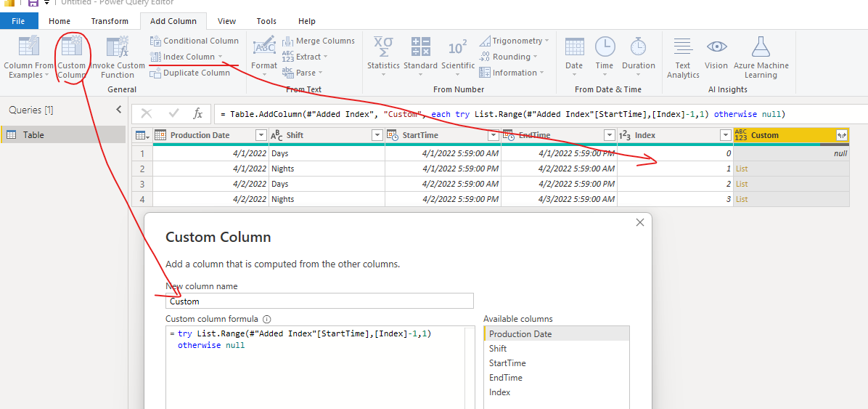Image resolution: width=868 pixels, height=409 pixels.
Task: Click the Scientific icon
Action: (x=458, y=48)
